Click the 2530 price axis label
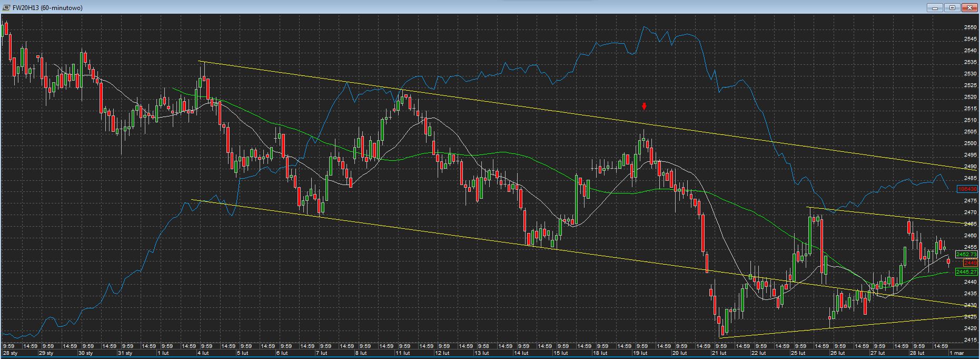 969,74
